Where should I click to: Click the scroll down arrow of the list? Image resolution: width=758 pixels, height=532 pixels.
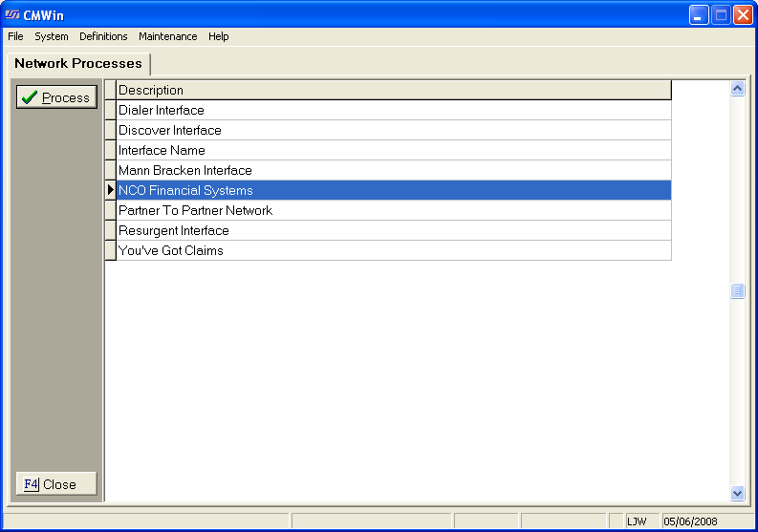point(737,493)
